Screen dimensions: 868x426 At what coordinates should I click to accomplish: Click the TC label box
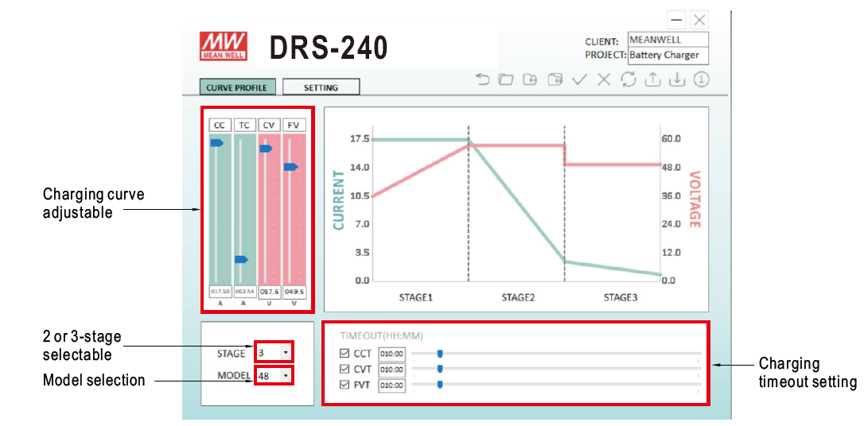click(244, 125)
